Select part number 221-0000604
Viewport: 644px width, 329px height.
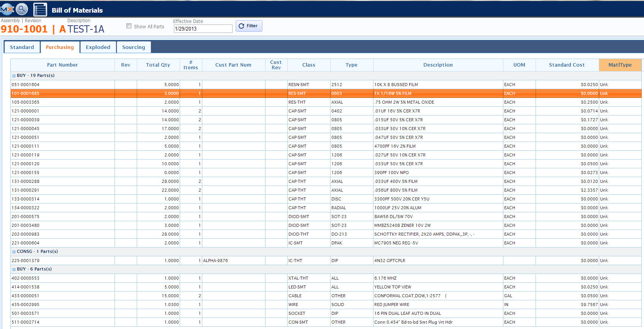point(26,243)
